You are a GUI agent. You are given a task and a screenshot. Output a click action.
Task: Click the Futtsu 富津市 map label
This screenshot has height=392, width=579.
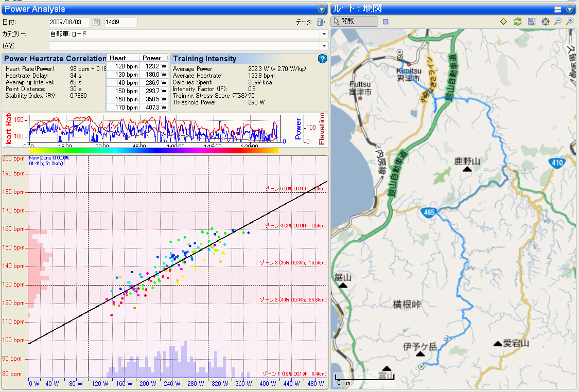360,88
